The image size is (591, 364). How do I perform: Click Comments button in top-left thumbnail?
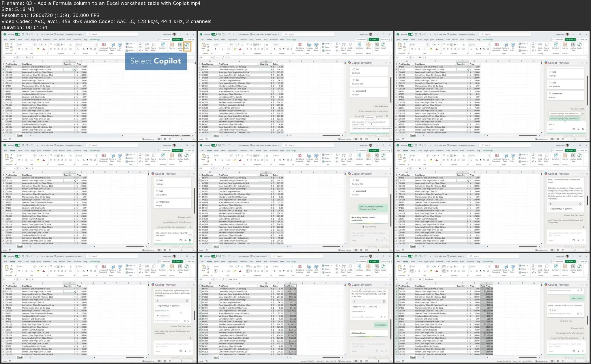coord(165,39)
